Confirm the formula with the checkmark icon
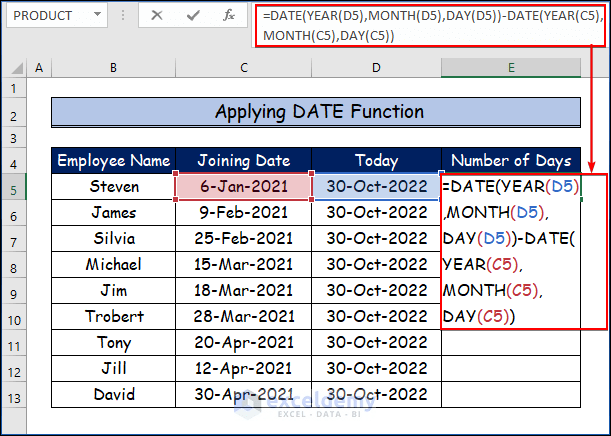 pyautogui.click(x=193, y=16)
